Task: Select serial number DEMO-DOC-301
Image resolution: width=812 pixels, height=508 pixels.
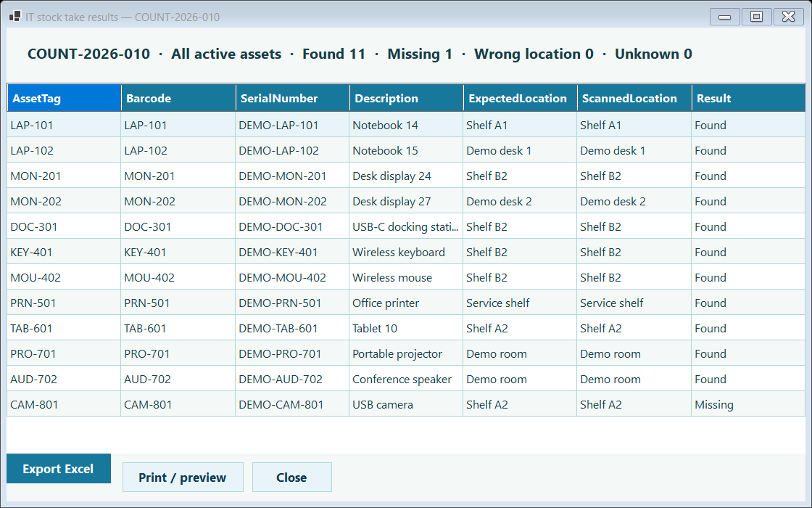Action: [x=292, y=226]
